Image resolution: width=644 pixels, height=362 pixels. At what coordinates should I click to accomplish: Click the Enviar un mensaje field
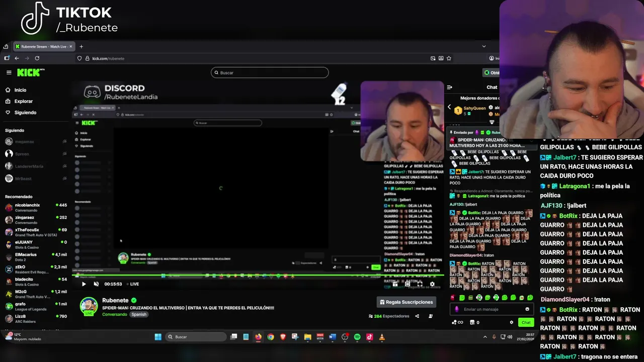(491, 309)
